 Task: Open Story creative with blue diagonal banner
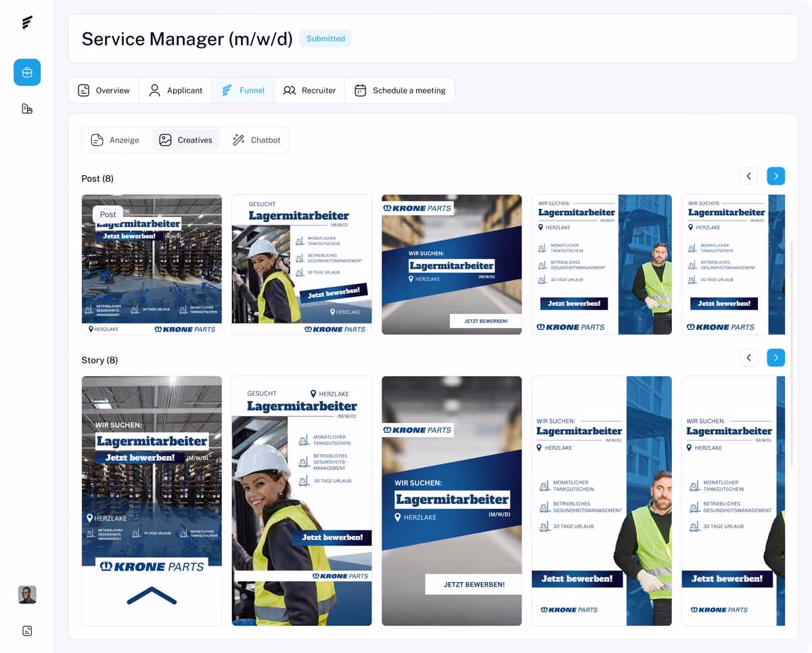click(451, 501)
